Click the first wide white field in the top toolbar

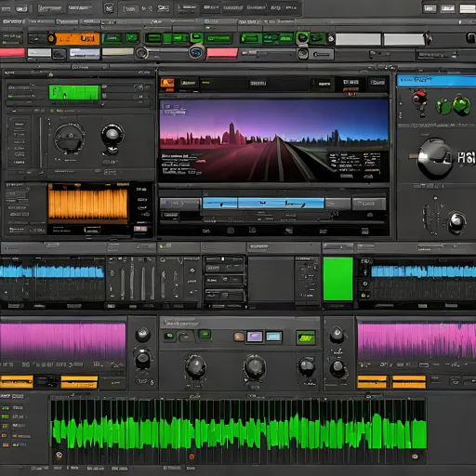[358, 39]
